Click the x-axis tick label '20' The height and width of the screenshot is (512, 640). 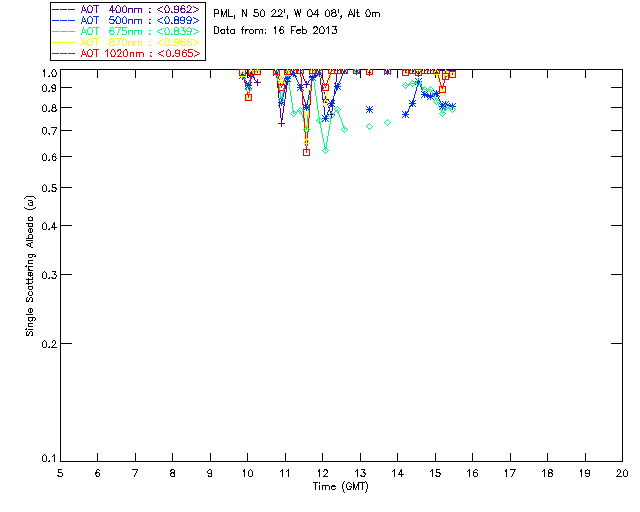click(622, 473)
